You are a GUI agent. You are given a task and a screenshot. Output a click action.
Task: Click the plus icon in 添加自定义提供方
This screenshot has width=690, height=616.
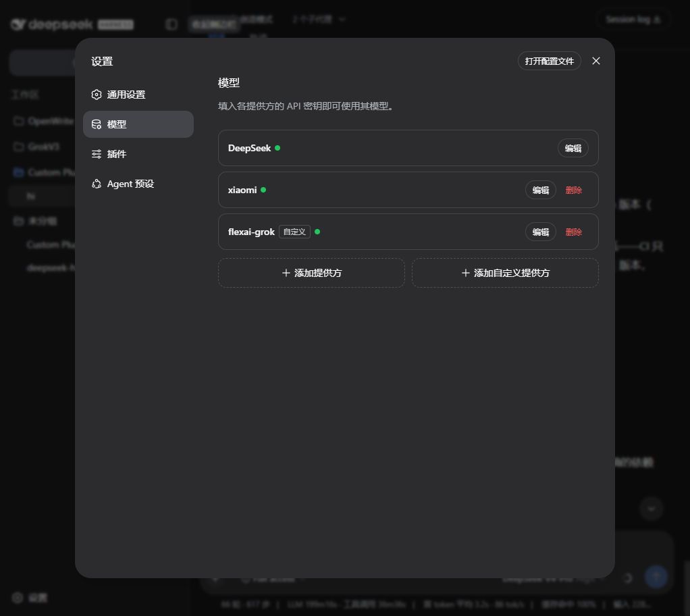[465, 273]
